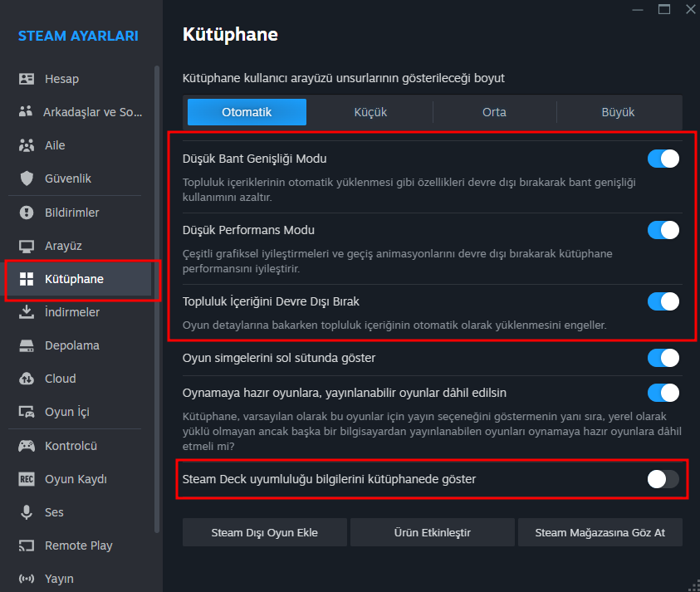Click the Düşük Performans Modu label
Screen dimensions: 700x592
click(x=248, y=230)
